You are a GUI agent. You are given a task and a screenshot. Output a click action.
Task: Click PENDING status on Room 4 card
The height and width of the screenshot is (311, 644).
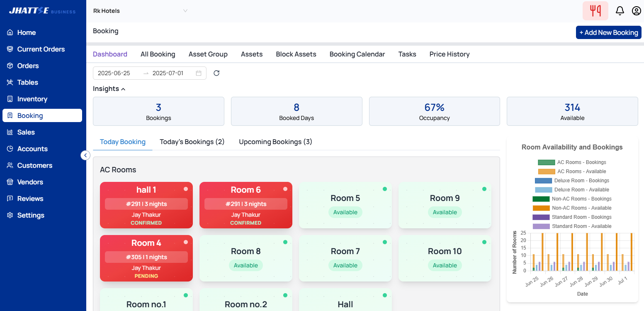[x=146, y=276]
